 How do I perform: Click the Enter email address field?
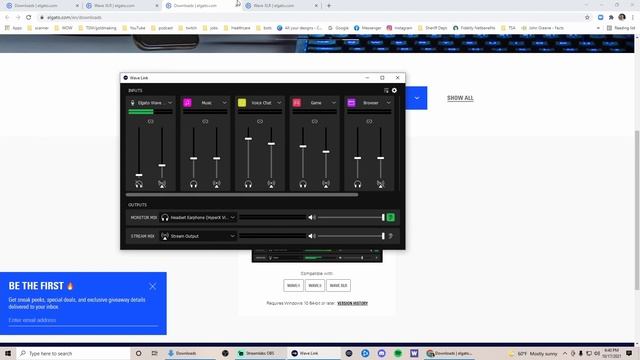83,320
